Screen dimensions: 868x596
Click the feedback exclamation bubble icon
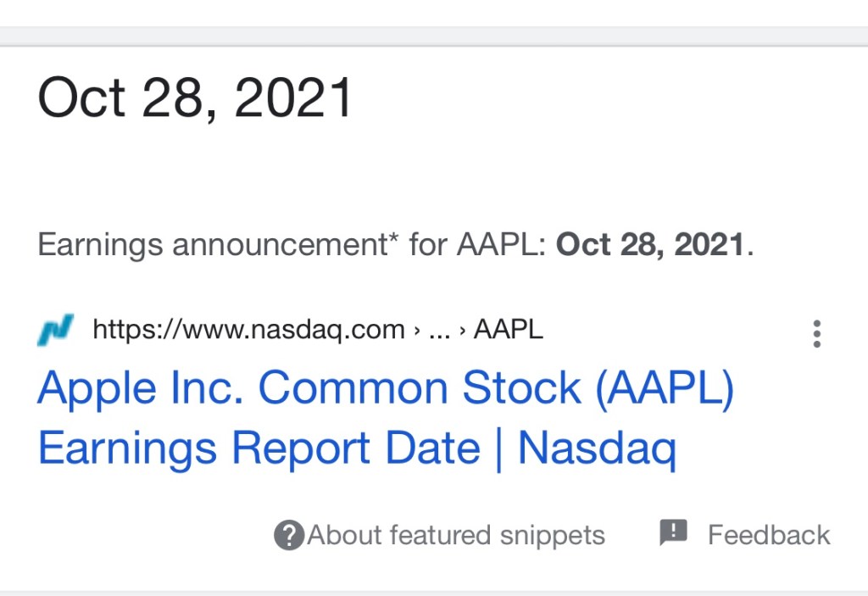pos(673,533)
